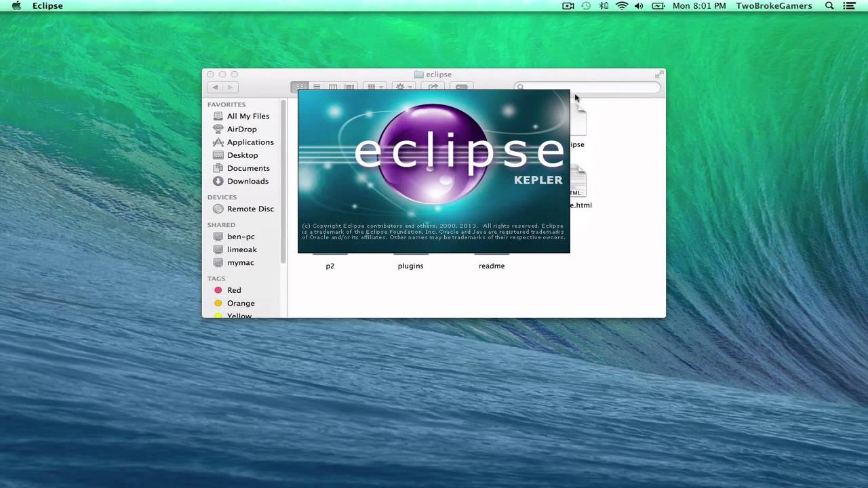The width and height of the screenshot is (868, 488).
Task: Open the item arrangement dropdown
Action: click(x=375, y=87)
